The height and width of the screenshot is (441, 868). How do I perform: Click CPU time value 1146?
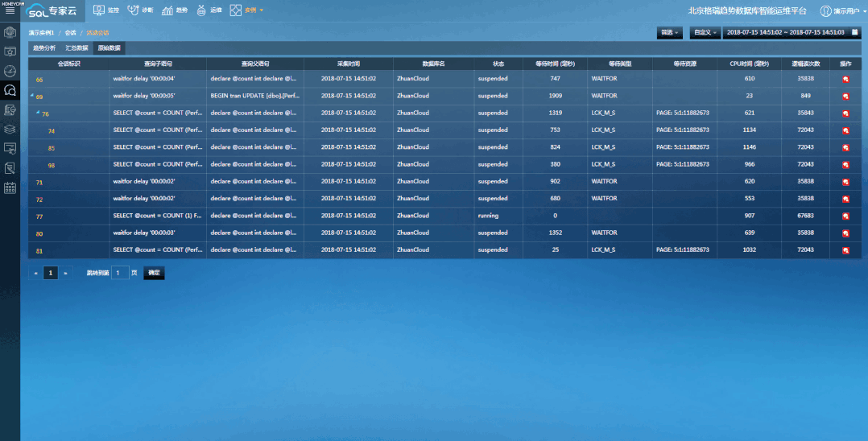pyautogui.click(x=750, y=147)
